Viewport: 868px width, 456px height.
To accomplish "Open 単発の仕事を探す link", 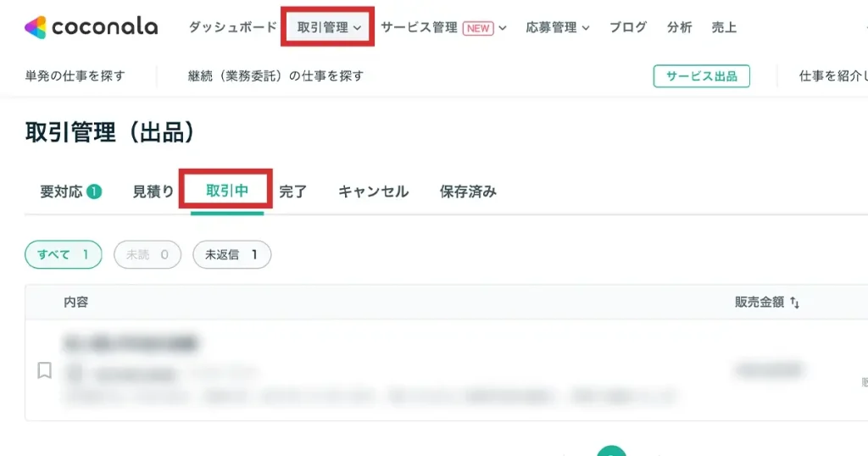I will [x=75, y=75].
